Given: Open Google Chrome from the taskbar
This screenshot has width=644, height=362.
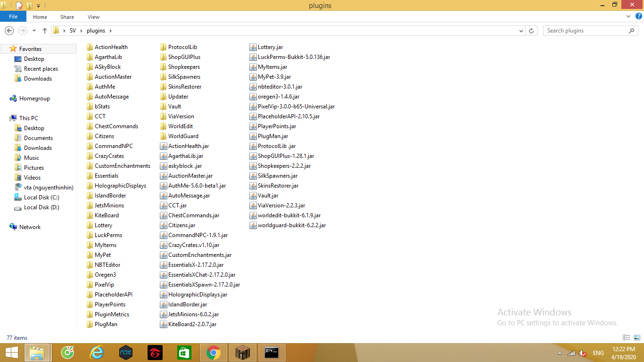Looking at the screenshot, I should (214, 353).
